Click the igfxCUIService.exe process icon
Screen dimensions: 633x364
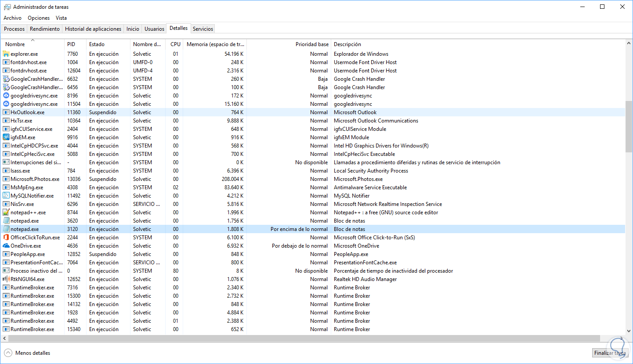click(6, 129)
